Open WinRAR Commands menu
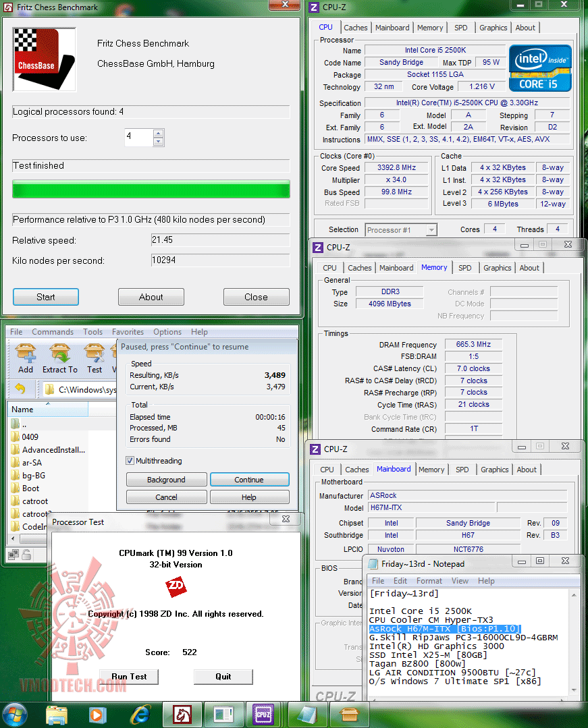The width and height of the screenshot is (588, 728). (x=53, y=332)
